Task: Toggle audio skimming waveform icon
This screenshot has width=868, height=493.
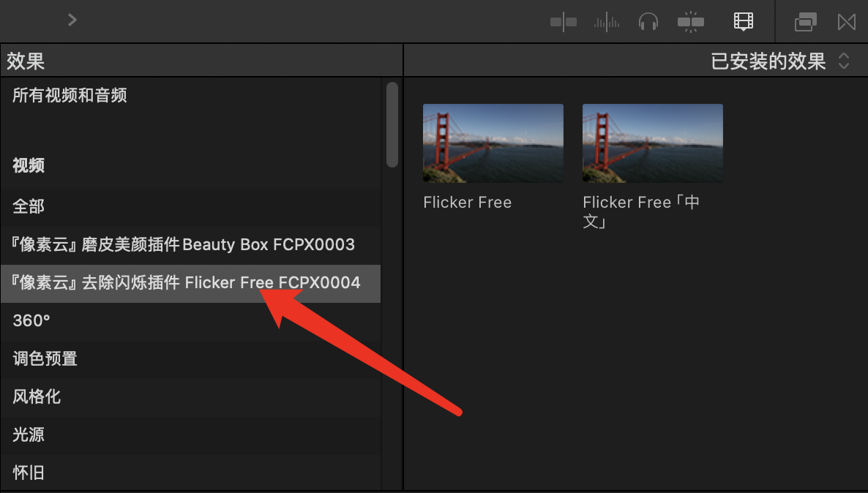Action: pos(607,22)
